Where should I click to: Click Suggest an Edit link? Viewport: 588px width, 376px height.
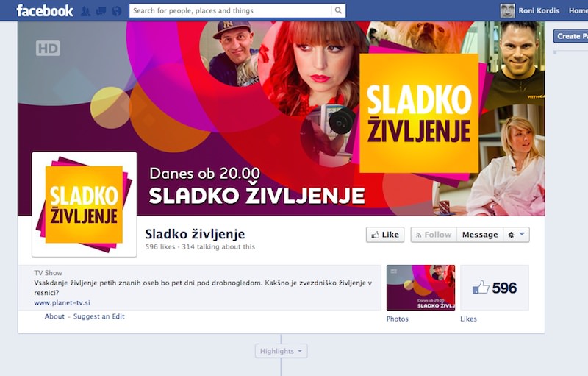[x=99, y=316]
